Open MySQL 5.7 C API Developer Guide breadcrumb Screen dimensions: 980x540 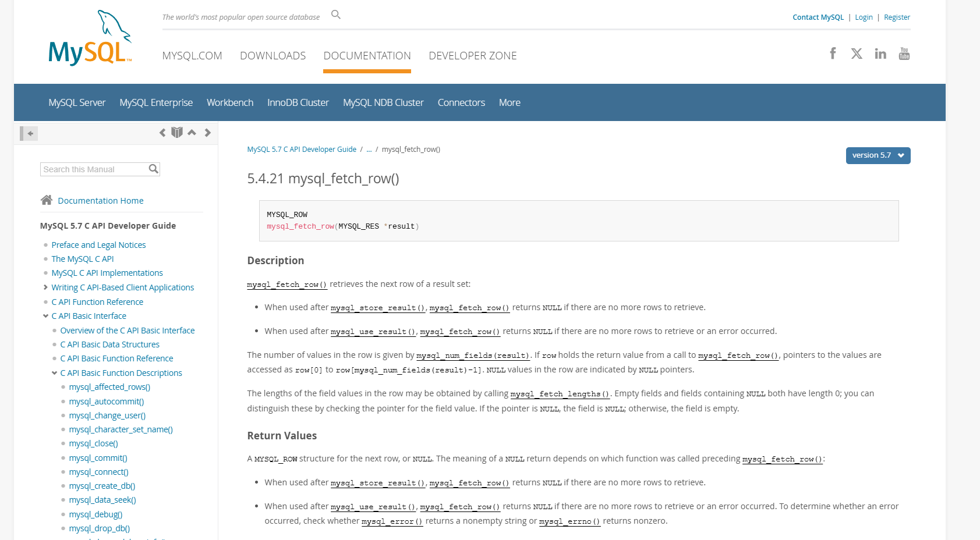302,150
